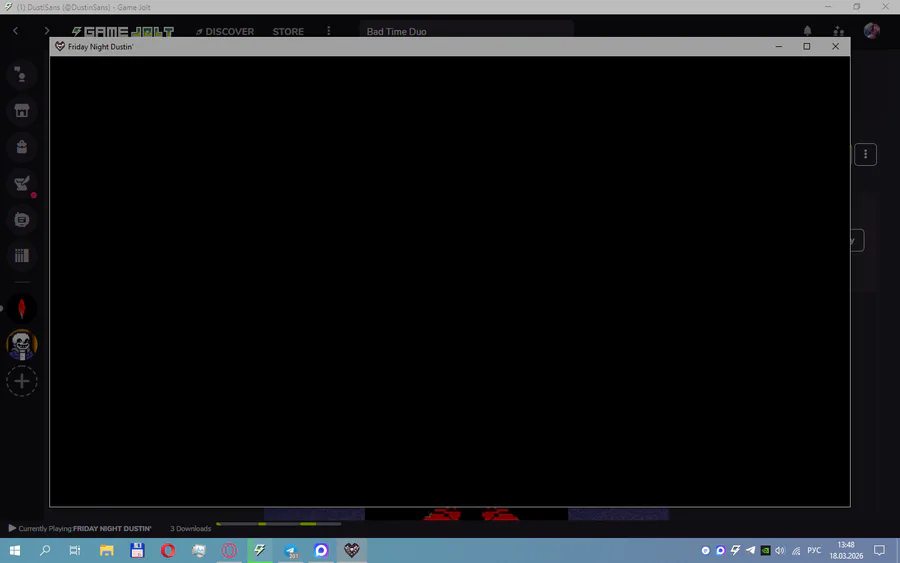Image resolution: width=900 pixels, height=563 pixels.
Task: Open the friends icon in Game Jolt header
Action: point(839,31)
